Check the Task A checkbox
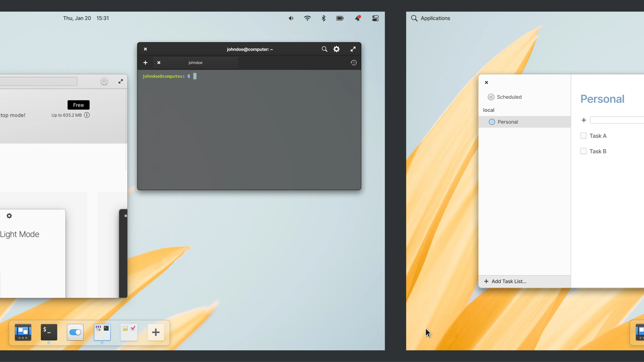The height and width of the screenshot is (362, 644). [583, 136]
